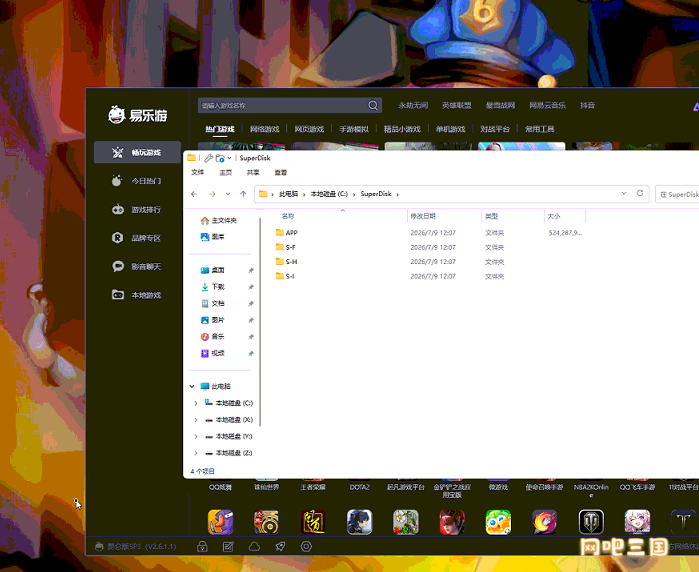This screenshot has width=699, height=572.
Task: Open the 游戏排行 sidebar section
Action: pyautogui.click(x=137, y=210)
